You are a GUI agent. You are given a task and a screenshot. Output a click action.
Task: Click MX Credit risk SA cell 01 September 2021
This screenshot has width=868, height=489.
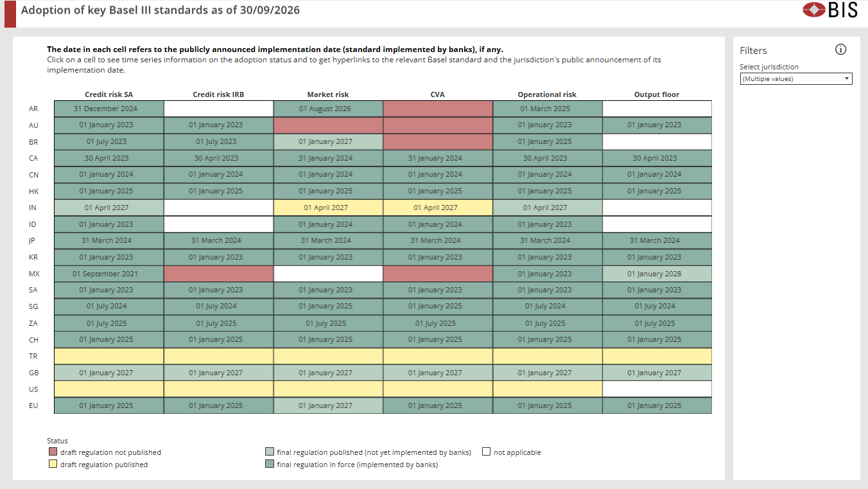click(109, 274)
